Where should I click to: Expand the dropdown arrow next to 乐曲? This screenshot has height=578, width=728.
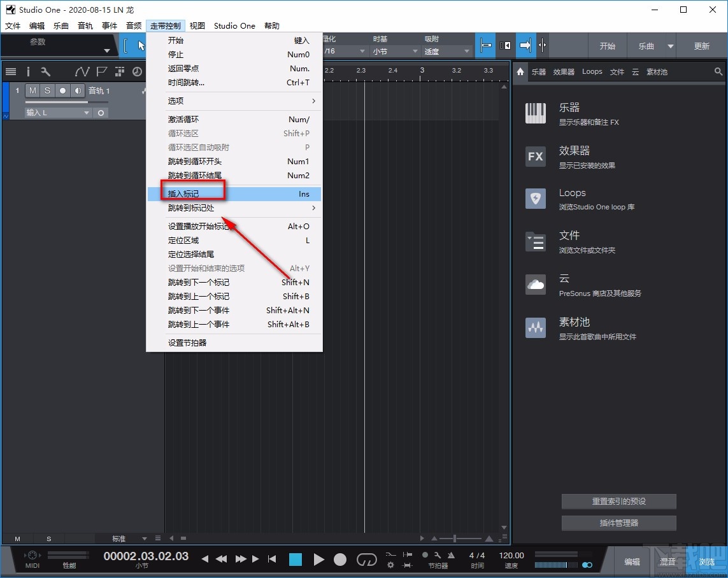pyautogui.click(x=671, y=46)
